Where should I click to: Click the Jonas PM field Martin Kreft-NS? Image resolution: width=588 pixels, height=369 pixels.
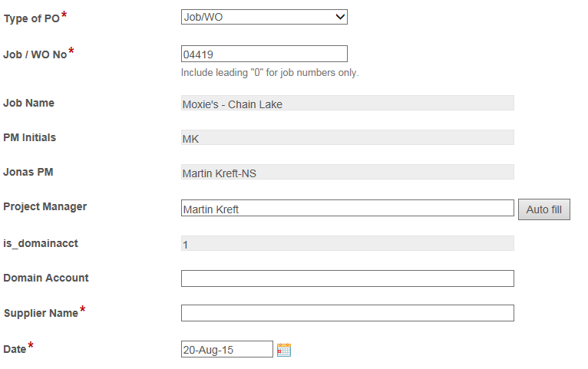[x=347, y=172]
